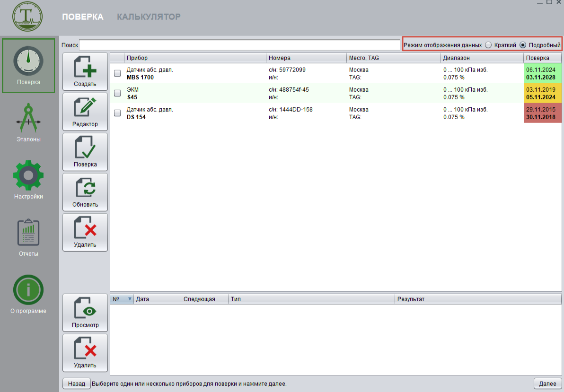This screenshot has height=392, width=564.
Task: Open О программе info section
Action: point(28,294)
